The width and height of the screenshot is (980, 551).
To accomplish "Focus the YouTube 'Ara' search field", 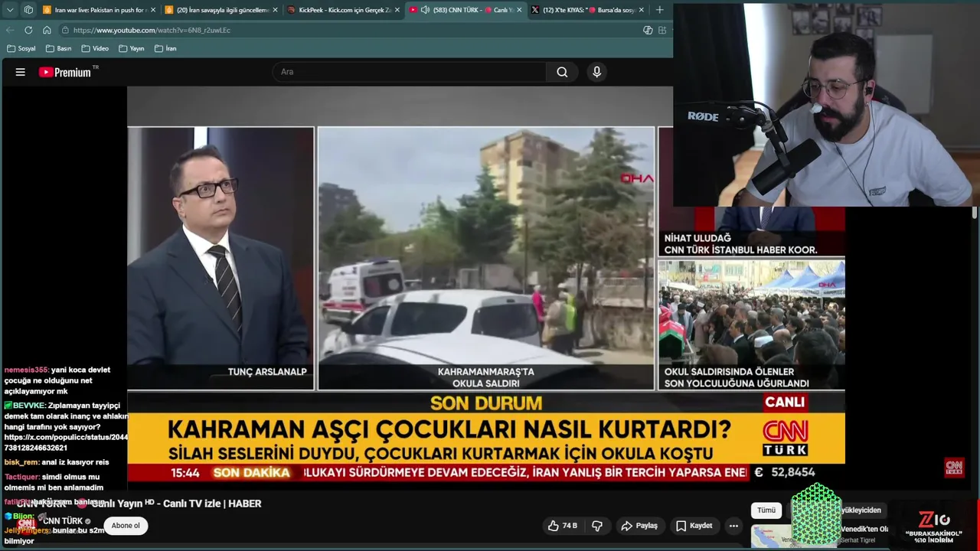I will pyautogui.click(x=410, y=72).
